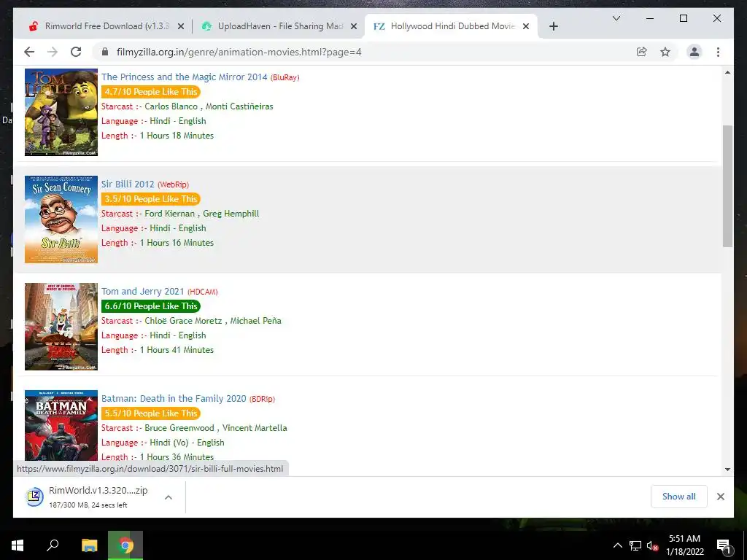Click the Batman Death in Family poster
The image size is (747, 560).
click(61, 425)
